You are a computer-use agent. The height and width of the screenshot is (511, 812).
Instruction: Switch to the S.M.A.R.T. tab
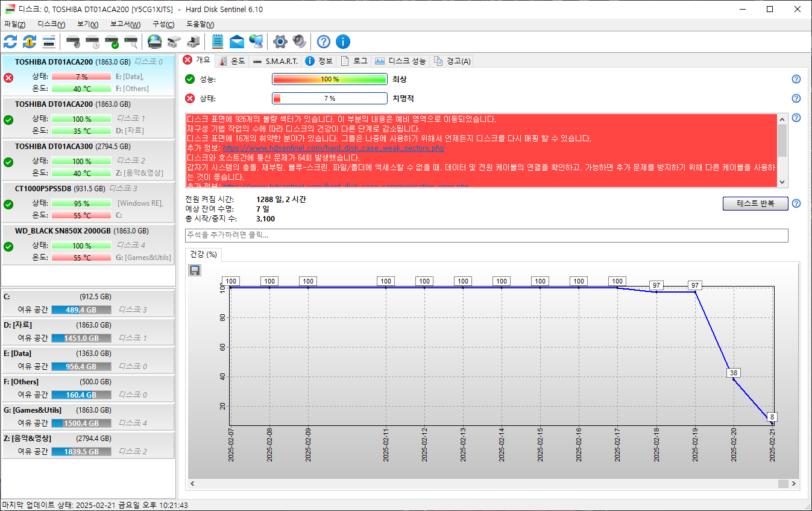tap(275, 61)
